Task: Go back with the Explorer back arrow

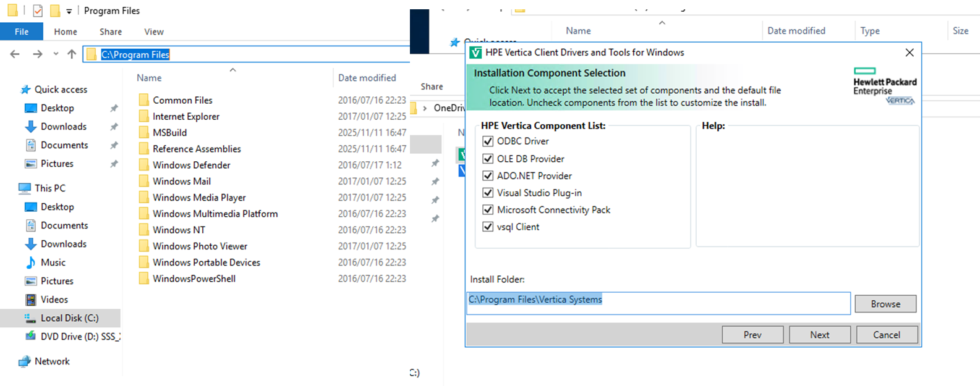Action: pyautogui.click(x=15, y=54)
